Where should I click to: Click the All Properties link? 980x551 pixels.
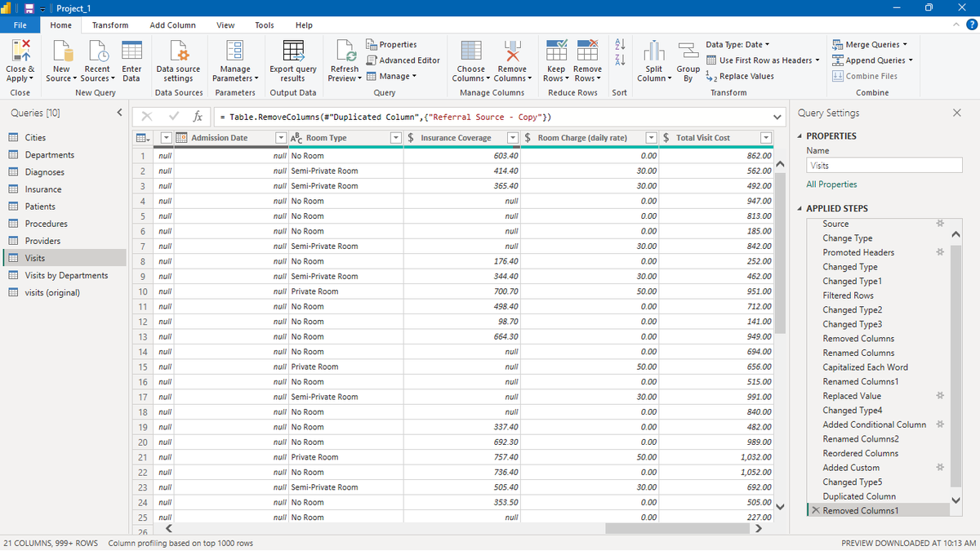click(831, 184)
